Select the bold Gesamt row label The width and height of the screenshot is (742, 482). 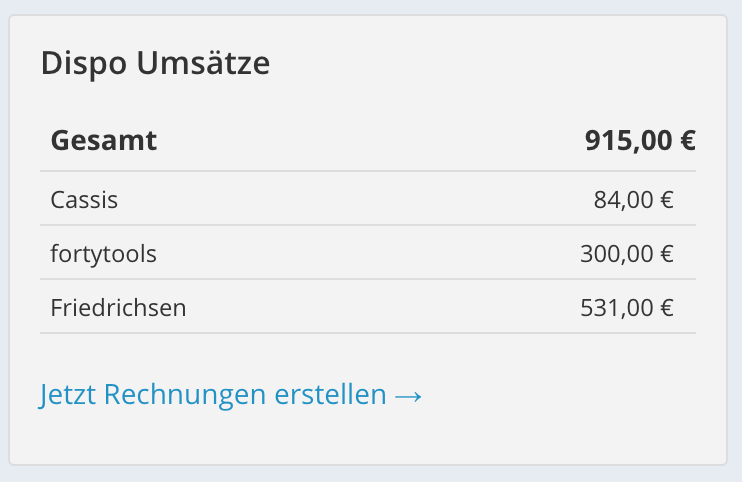click(x=104, y=140)
